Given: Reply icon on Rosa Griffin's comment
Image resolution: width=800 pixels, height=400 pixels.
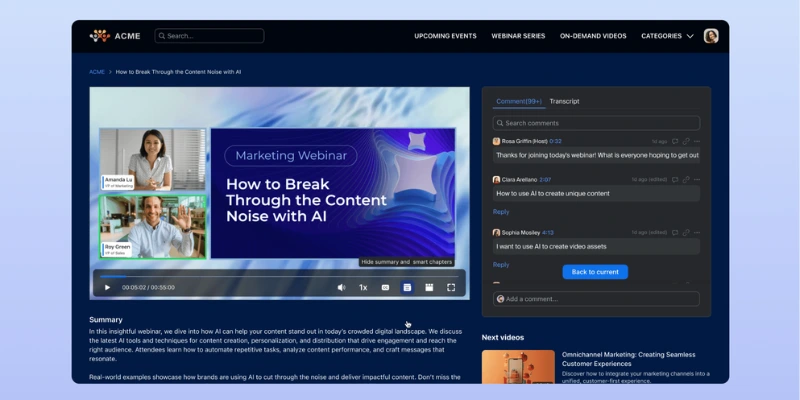Looking at the screenshot, I should pos(675,141).
